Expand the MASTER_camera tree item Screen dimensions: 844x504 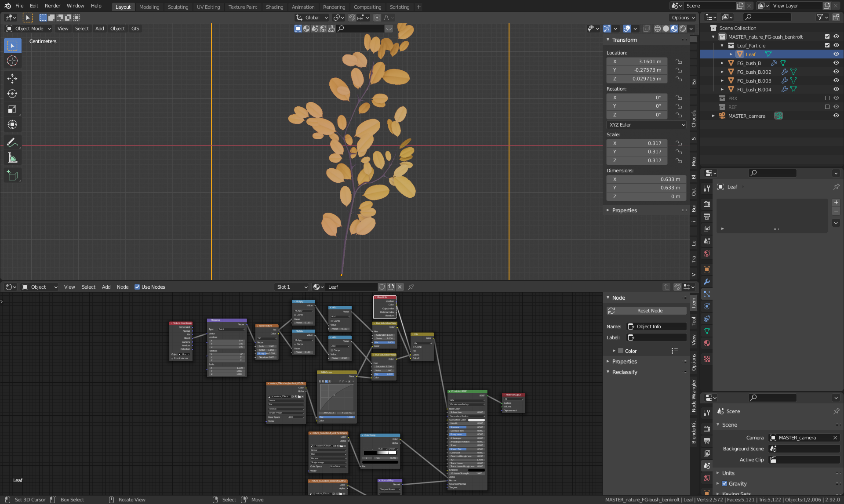(713, 116)
